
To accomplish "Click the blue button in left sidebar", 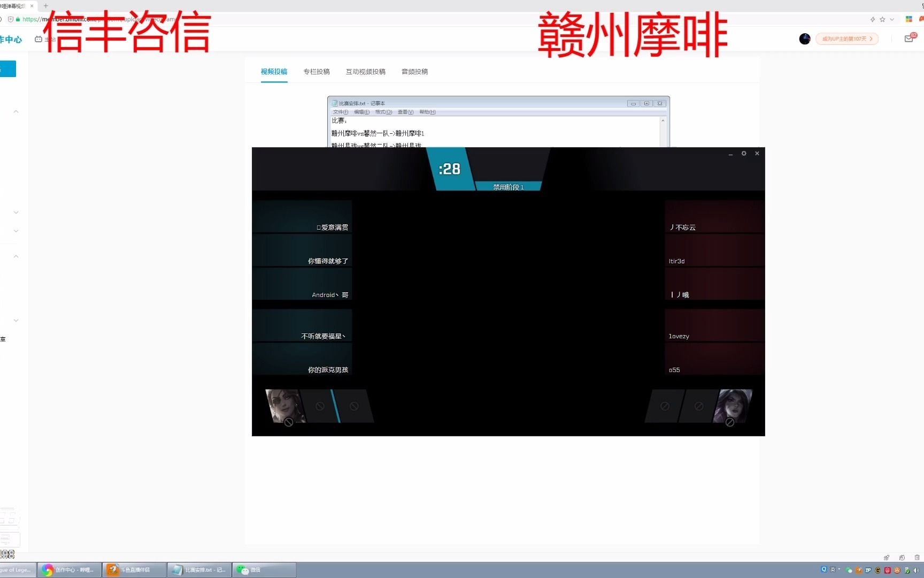I will pos(8,69).
